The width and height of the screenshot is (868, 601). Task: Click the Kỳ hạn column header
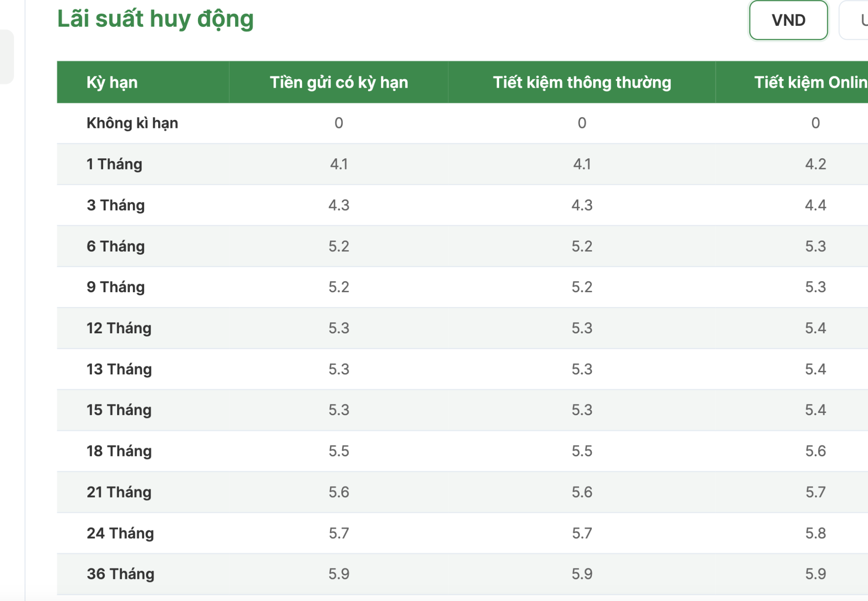[112, 82]
